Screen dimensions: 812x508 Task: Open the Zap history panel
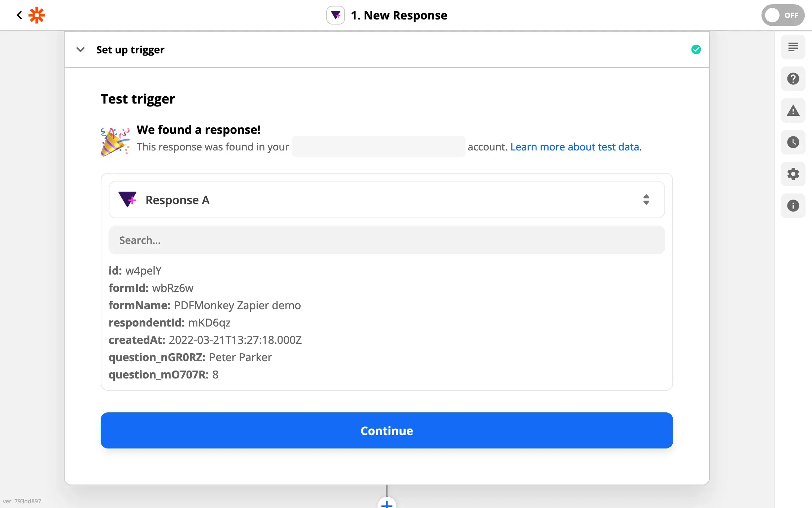pos(793,142)
